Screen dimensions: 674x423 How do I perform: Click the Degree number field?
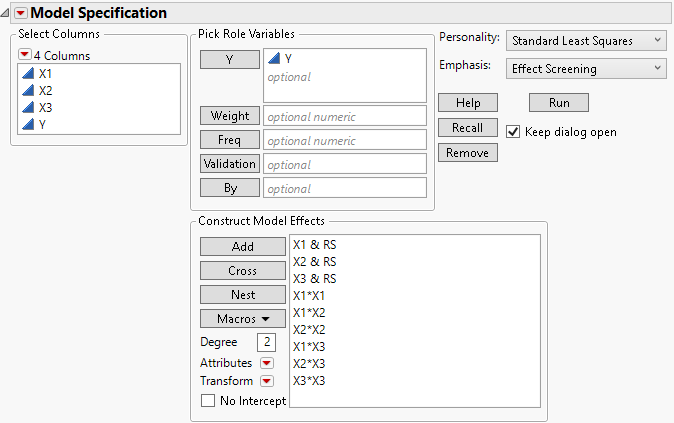click(267, 342)
